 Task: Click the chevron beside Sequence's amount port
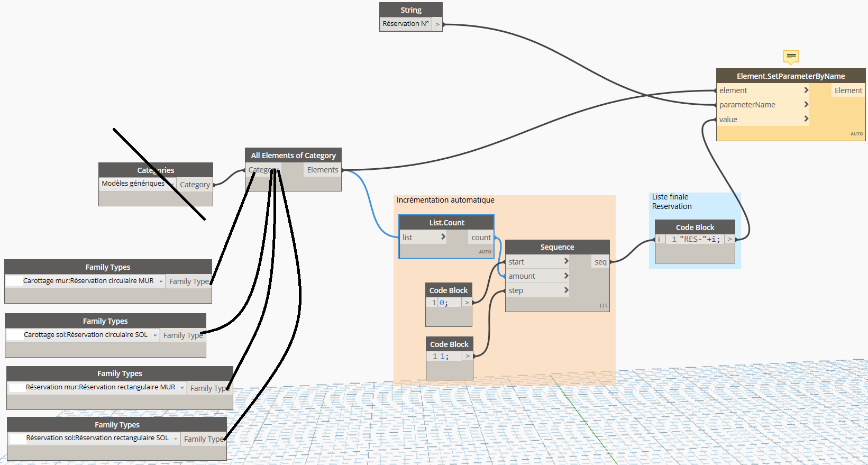point(566,276)
